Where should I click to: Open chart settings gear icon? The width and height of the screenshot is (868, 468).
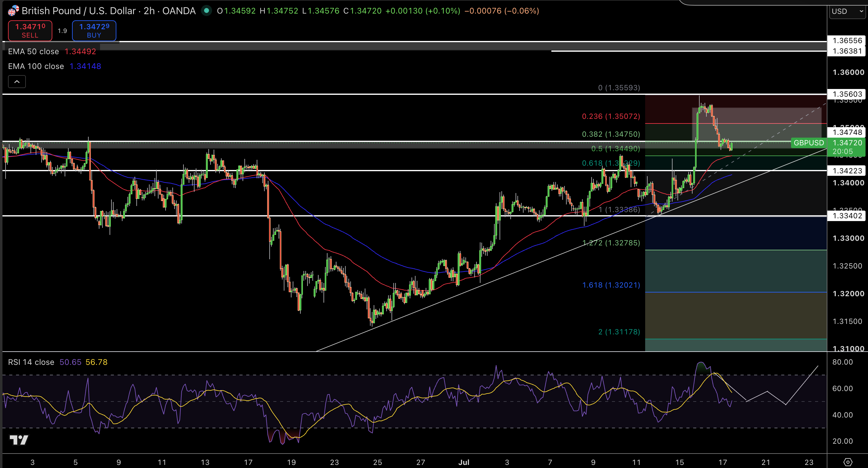tap(848, 462)
